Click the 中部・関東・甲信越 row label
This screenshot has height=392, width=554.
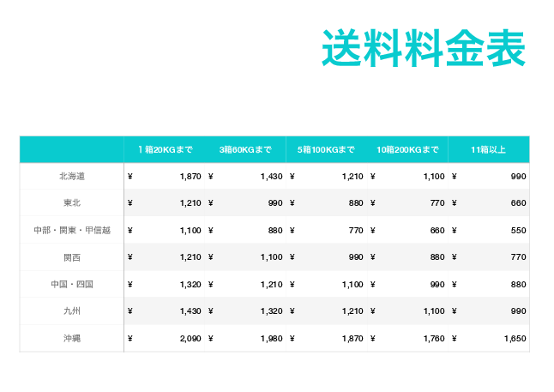click(x=72, y=230)
